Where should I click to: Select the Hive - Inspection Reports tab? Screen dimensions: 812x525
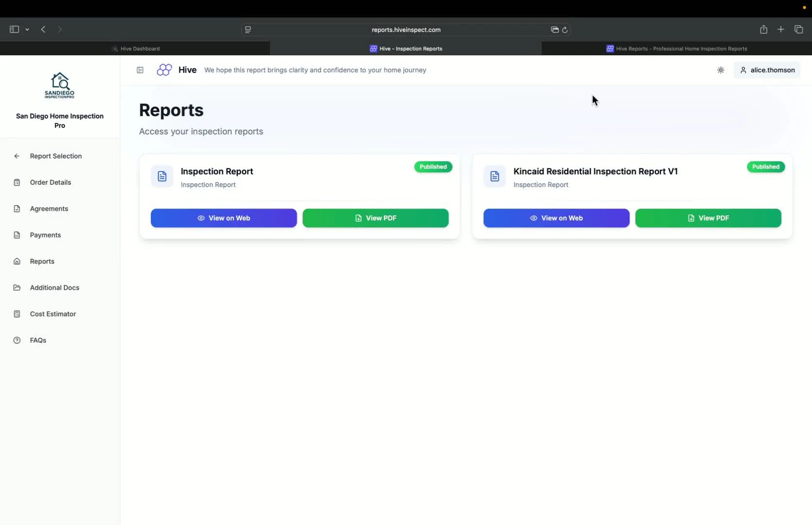pyautogui.click(x=406, y=49)
